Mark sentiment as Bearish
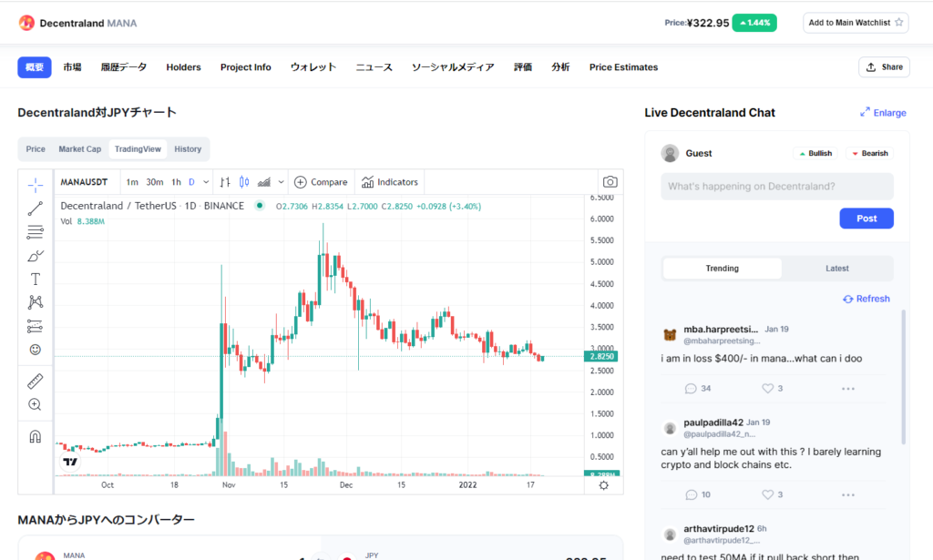The width and height of the screenshot is (933, 560). click(x=869, y=153)
